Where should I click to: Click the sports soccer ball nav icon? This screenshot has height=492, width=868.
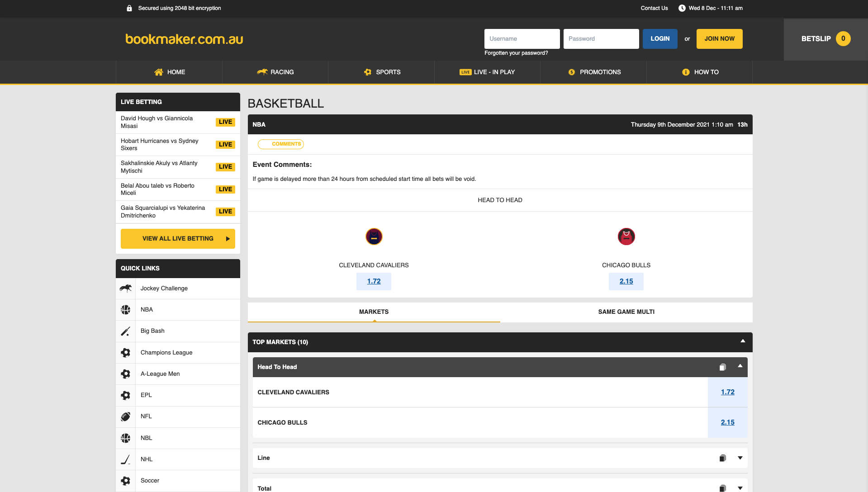point(368,72)
